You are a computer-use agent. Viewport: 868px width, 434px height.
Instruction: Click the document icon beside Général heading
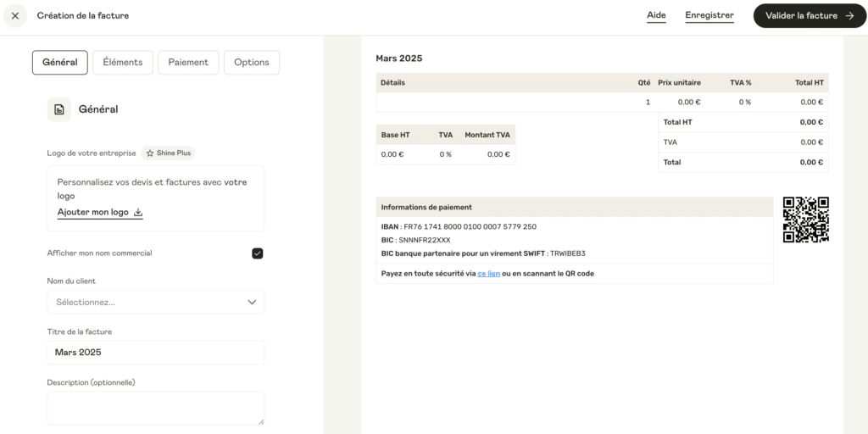click(x=59, y=109)
